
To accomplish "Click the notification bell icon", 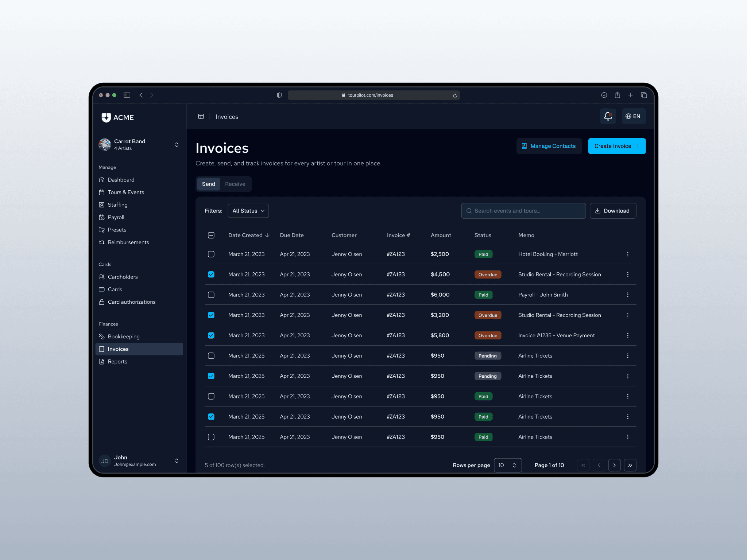I will click(x=608, y=116).
